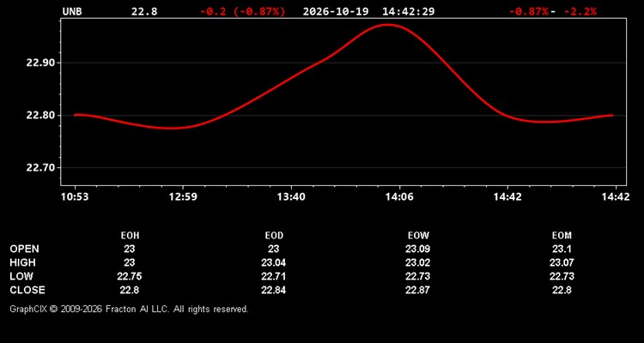Screen dimensions: 644x343
Task: Click the EOM LOW value 22.73
Action: (x=562, y=276)
